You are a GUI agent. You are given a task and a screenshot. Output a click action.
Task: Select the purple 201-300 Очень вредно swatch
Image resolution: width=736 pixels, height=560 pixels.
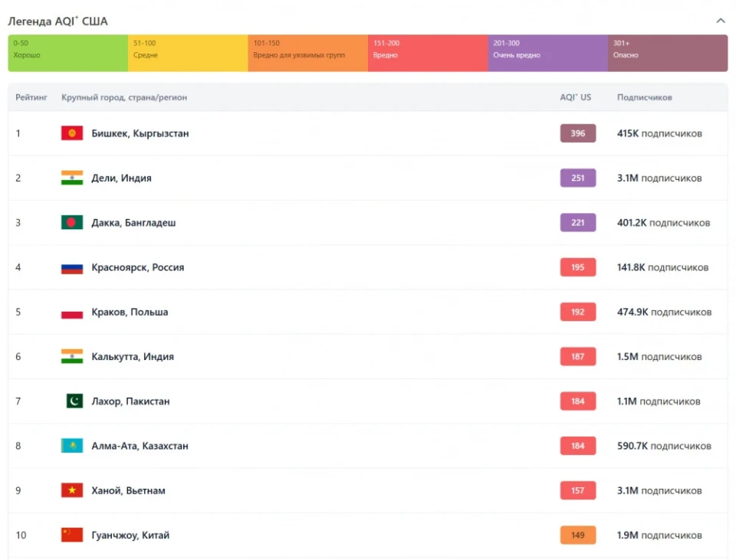(x=547, y=53)
